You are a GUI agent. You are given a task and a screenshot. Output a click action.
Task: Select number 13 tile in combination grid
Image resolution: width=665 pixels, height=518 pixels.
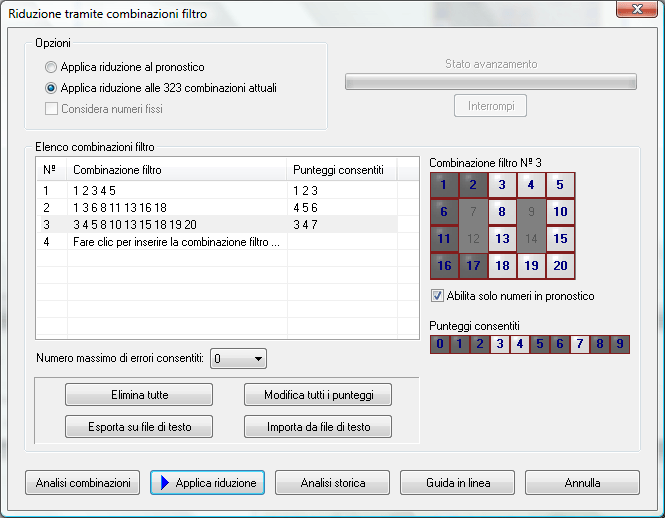coord(503,239)
